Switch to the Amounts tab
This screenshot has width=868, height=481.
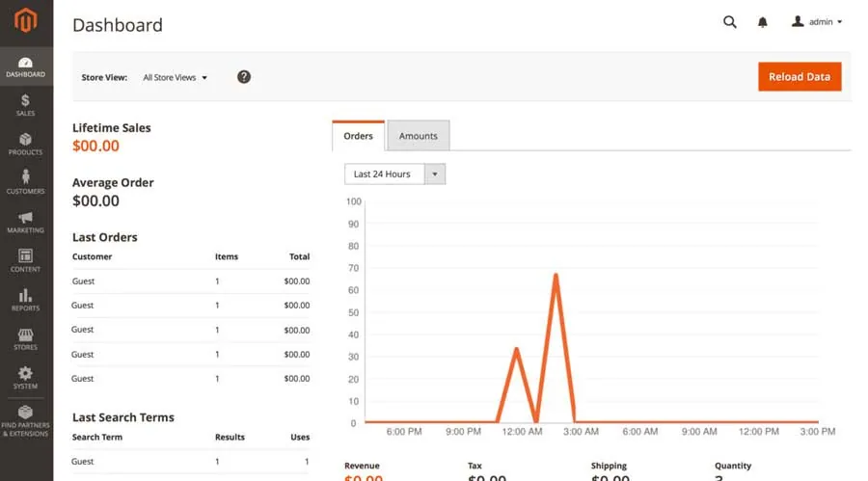tap(418, 136)
